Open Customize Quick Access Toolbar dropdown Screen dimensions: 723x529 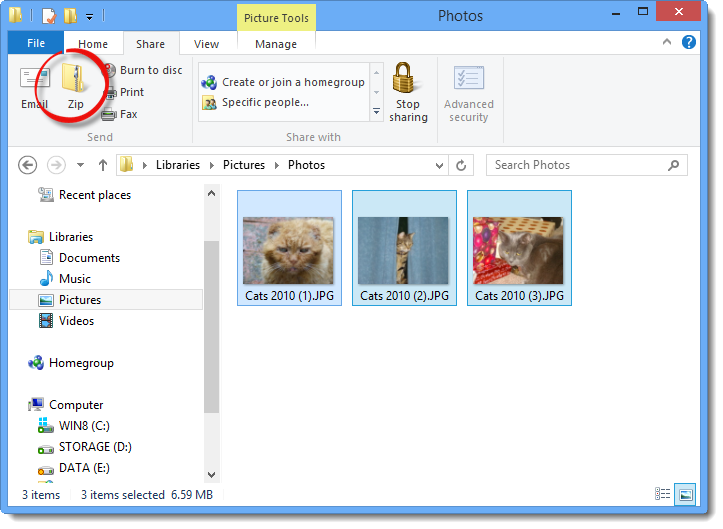click(89, 17)
